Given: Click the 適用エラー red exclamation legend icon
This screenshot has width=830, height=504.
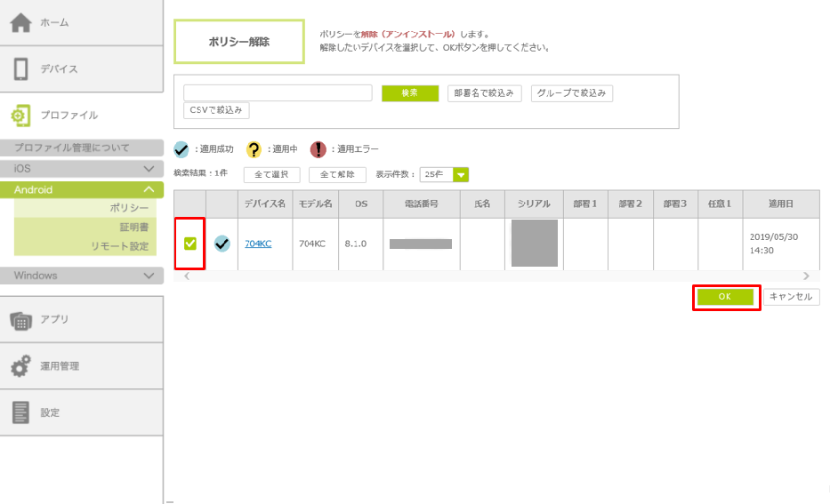Looking at the screenshot, I should click(318, 149).
